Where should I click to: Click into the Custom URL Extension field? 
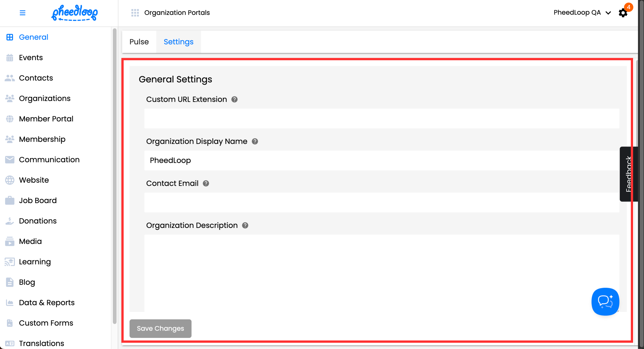[381, 119]
